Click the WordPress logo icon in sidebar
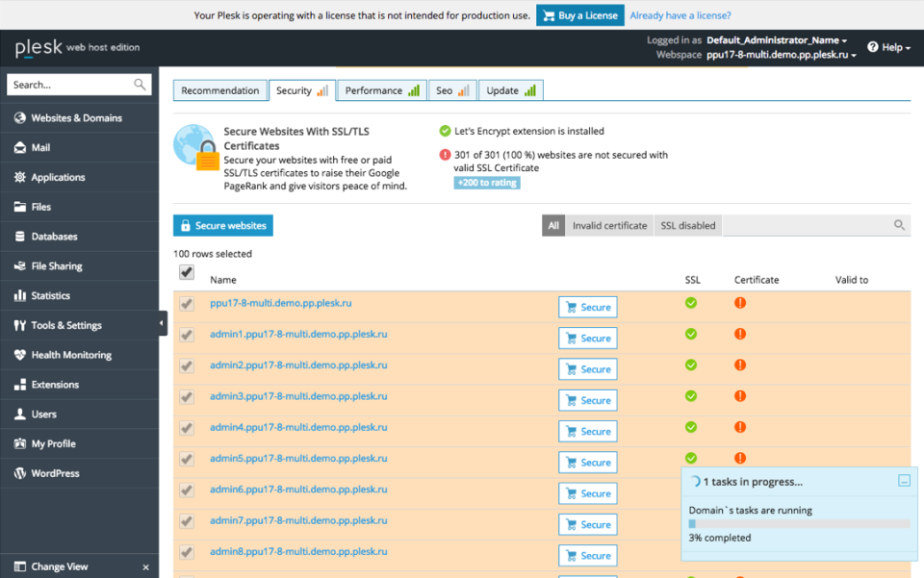The height and width of the screenshot is (578, 924). click(x=20, y=473)
